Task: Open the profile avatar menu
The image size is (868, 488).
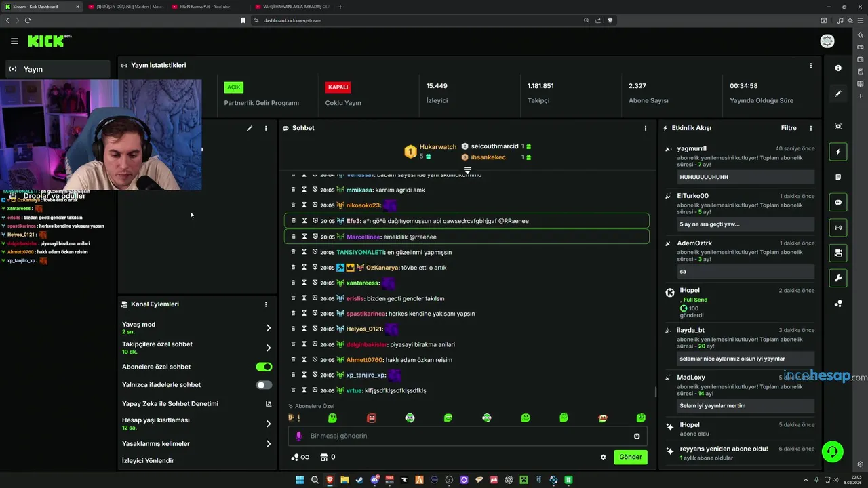Action: tap(827, 41)
